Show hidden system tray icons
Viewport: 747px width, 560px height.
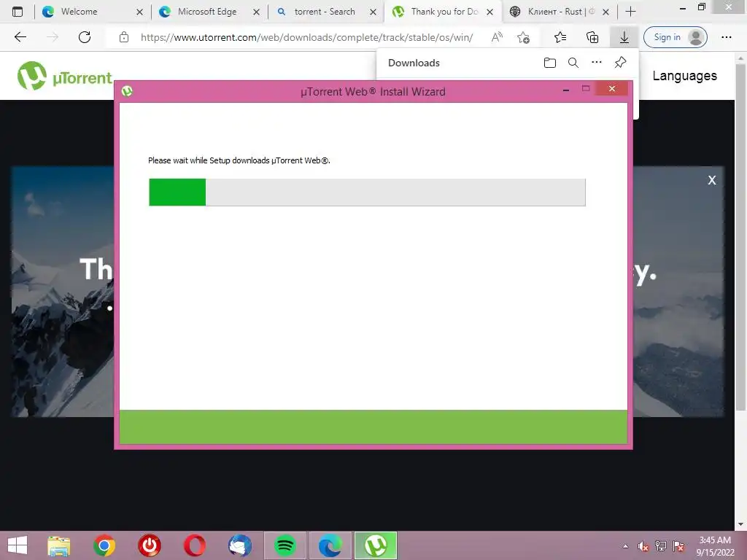coord(625,546)
